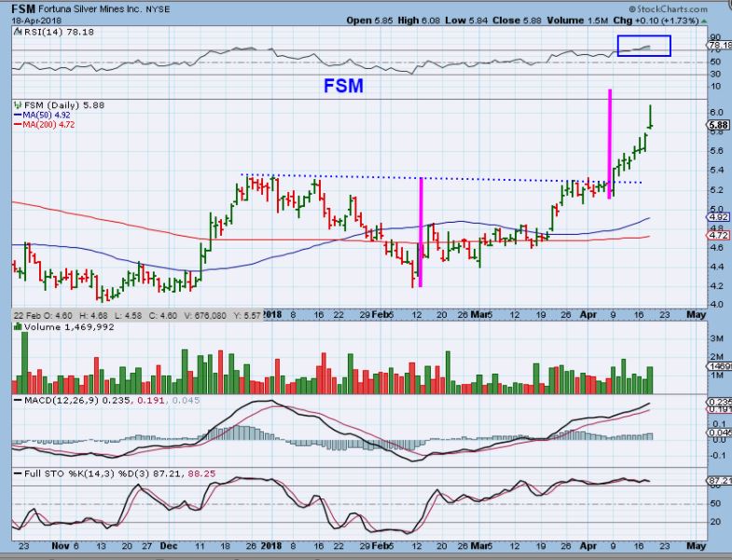Click the 'Close 5.88' header value
The width and height of the screenshot is (732, 560).
pyautogui.click(x=515, y=20)
